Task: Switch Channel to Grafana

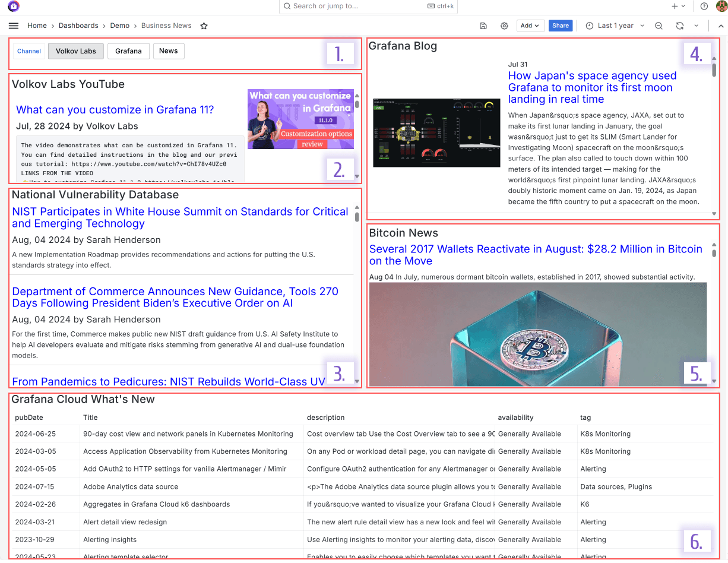Action: coord(128,51)
